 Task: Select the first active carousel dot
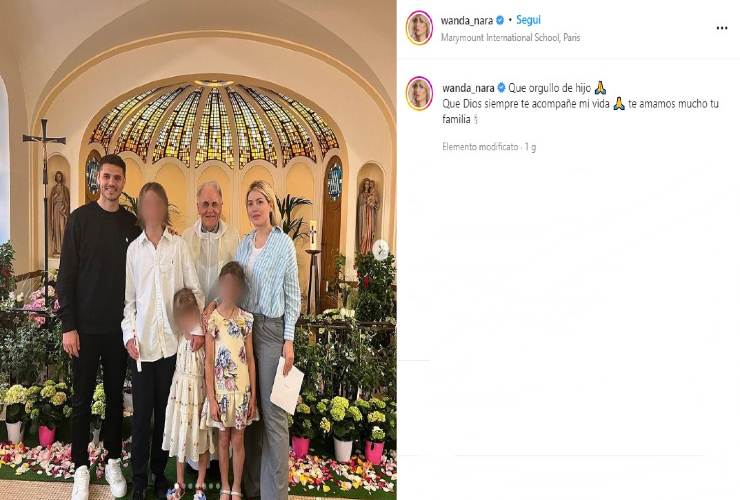[x=177, y=486]
